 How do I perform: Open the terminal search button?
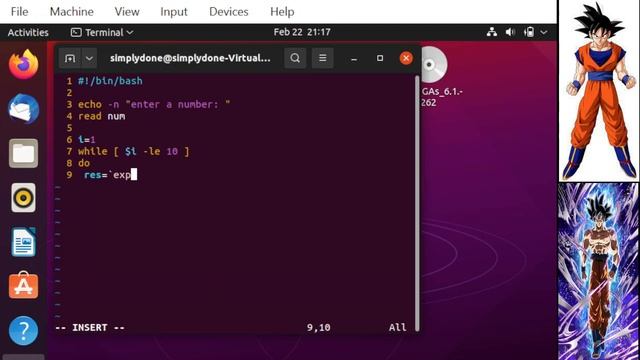pos(295,58)
